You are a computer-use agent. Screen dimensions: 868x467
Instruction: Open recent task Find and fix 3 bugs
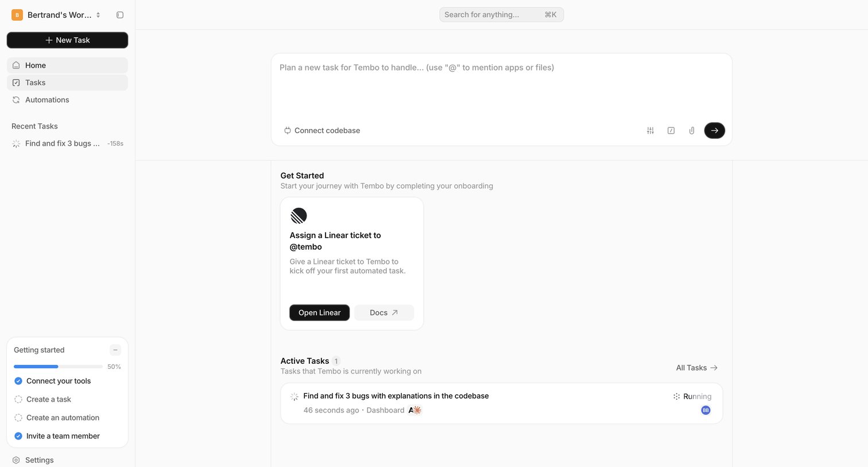pos(67,143)
